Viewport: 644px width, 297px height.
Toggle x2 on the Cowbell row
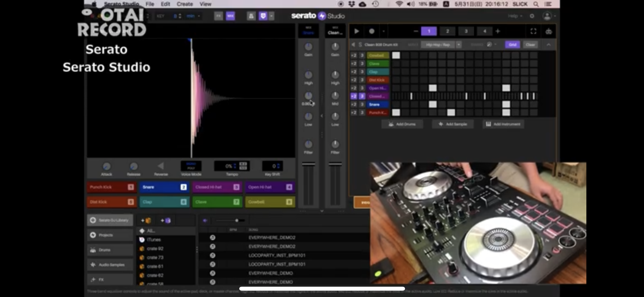354,55
